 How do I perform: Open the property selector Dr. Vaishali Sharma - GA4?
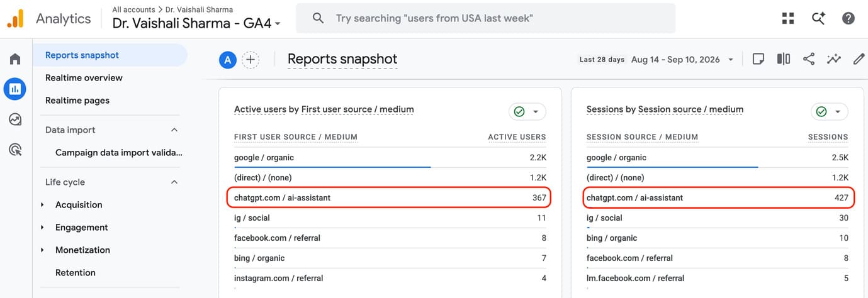(196, 23)
